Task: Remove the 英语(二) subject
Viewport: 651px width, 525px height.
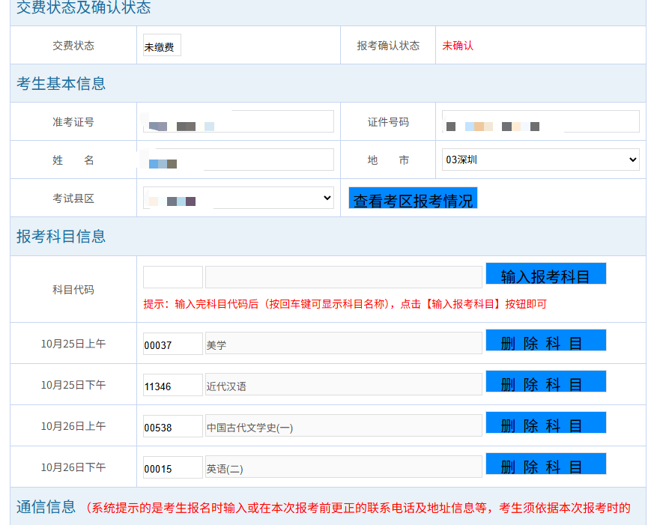Action: [x=545, y=465]
